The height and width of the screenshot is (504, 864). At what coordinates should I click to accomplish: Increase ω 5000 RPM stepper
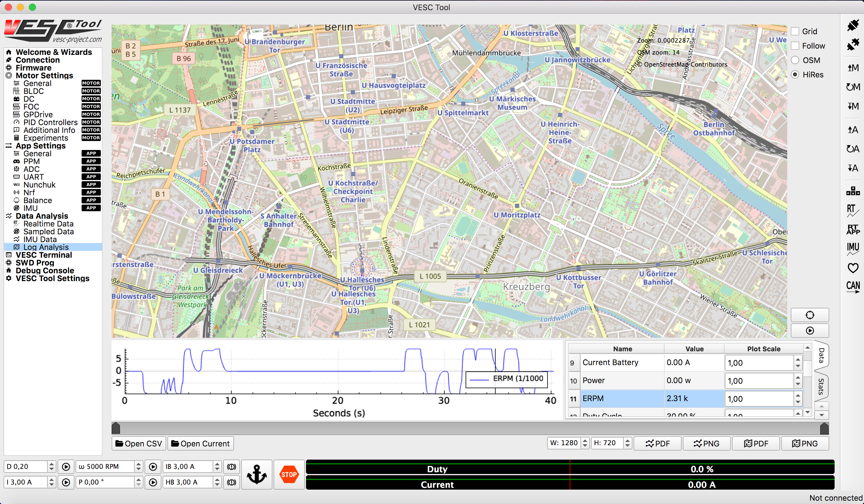139,463
